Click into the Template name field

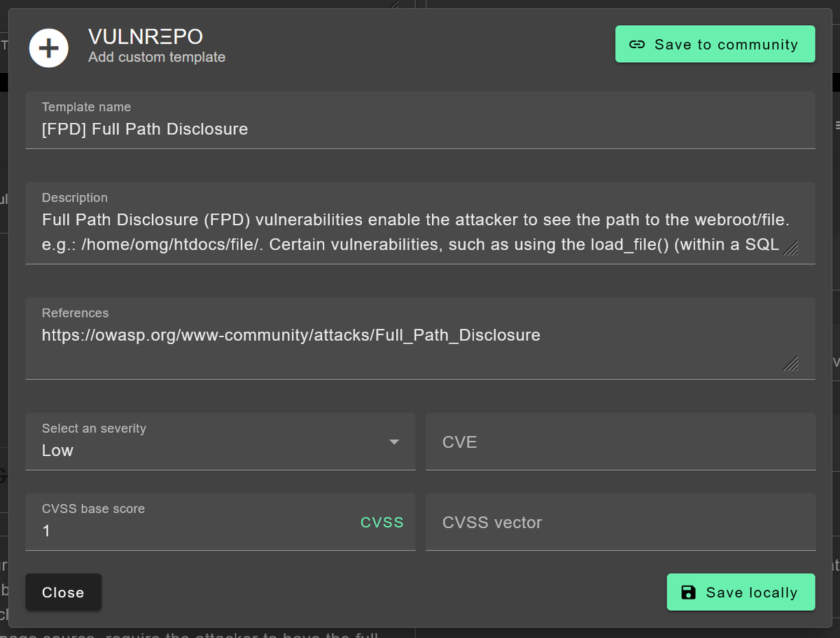pos(420,120)
